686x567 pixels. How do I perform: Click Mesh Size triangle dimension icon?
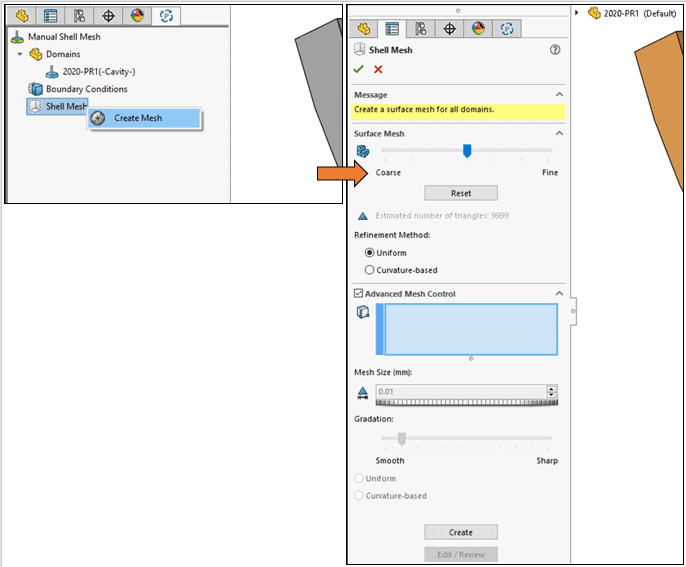click(x=363, y=393)
